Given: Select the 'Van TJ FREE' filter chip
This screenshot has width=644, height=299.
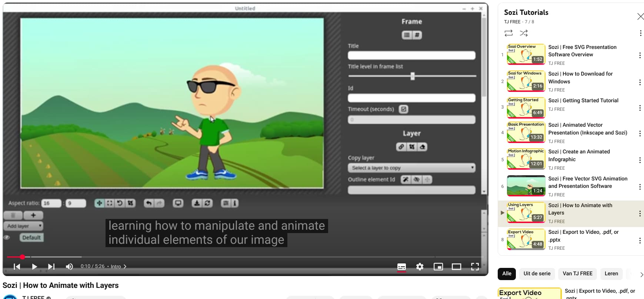Looking at the screenshot, I should 577,274.
